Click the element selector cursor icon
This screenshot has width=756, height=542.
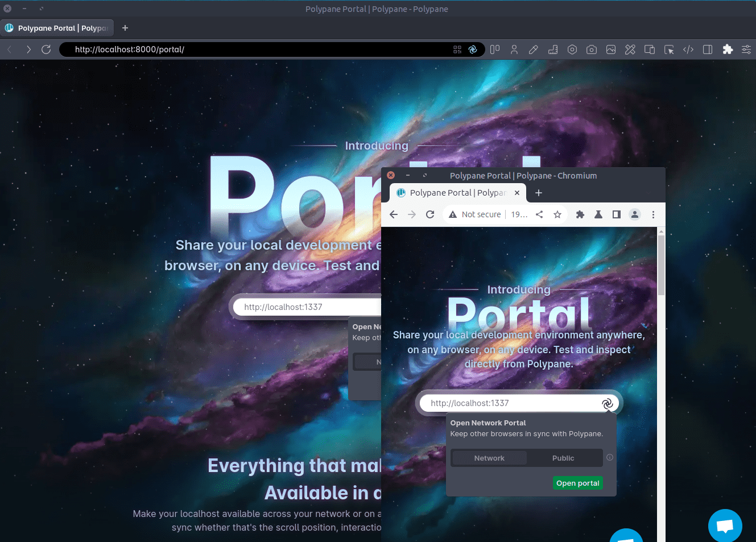pos(669,49)
